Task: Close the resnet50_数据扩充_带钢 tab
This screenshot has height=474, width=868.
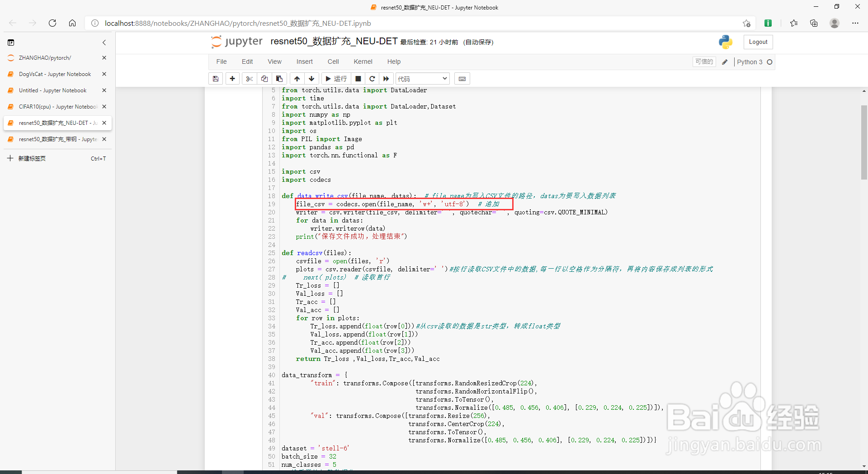Action: (104, 139)
